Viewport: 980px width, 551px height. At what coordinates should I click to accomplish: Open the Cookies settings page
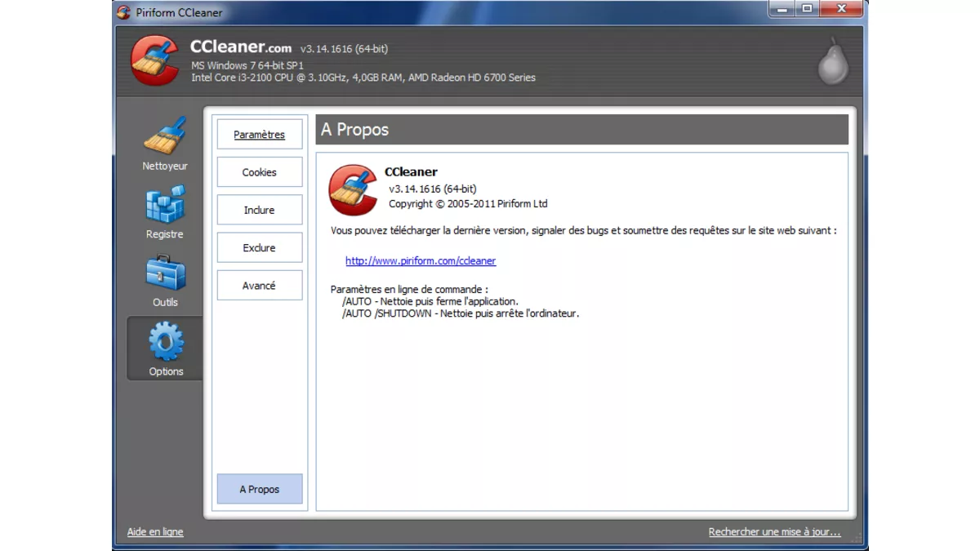pos(259,171)
